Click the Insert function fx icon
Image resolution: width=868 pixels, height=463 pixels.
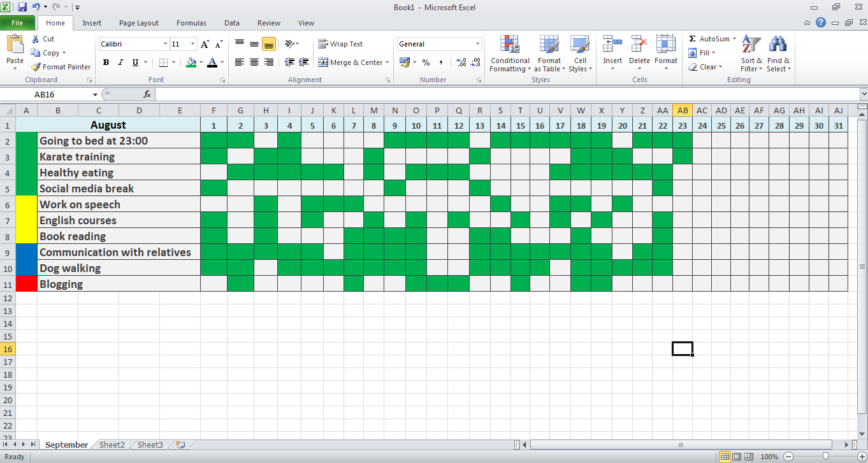[147, 94]
